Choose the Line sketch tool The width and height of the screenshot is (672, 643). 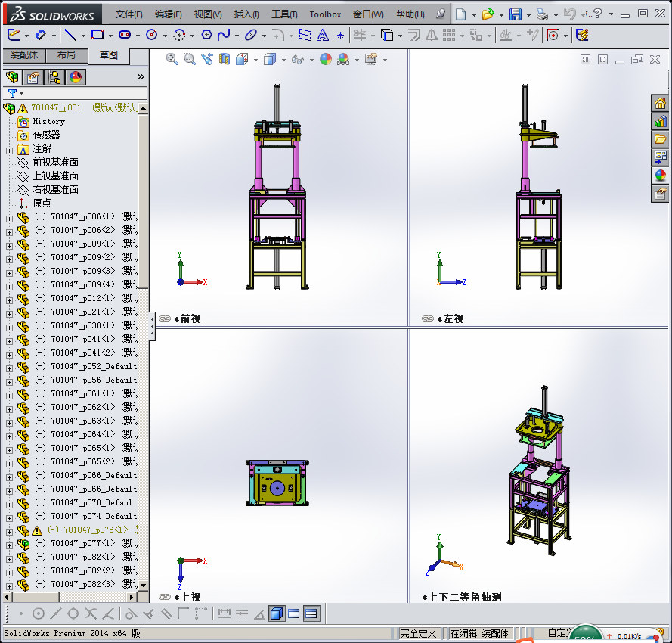(x=70, y=35)
